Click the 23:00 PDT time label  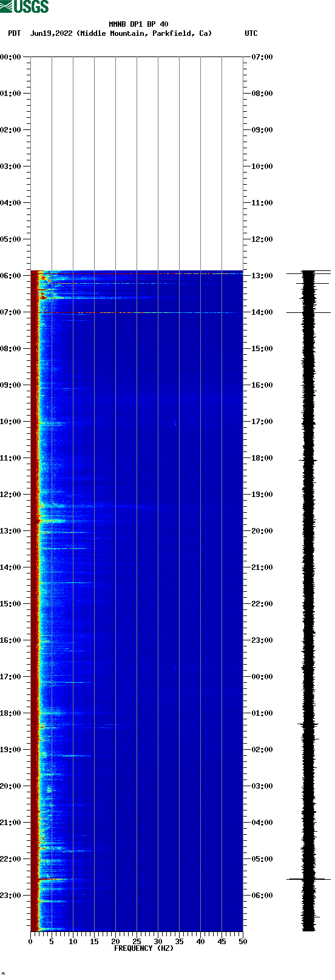point(11,896)
